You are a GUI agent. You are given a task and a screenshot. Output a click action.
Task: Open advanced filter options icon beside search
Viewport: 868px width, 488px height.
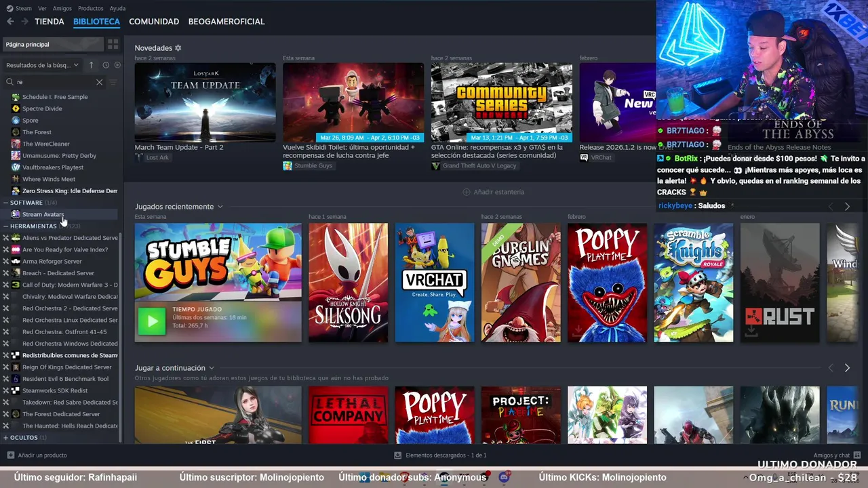click(113, 82)
